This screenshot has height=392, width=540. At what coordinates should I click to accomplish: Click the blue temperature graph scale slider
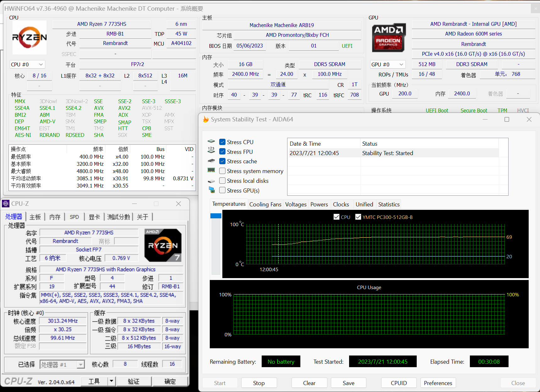[x=216, y=216]
